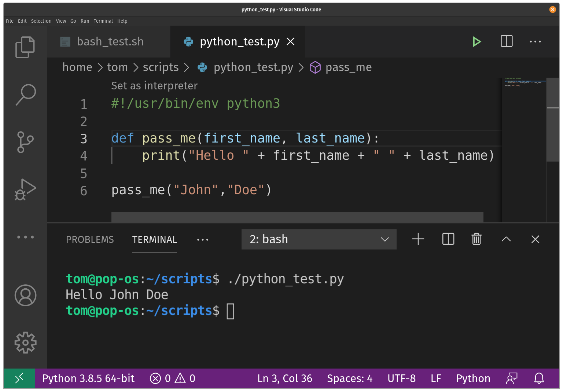Click the Python 3.8.5 64-bit interpreter selector

[x=88, y=378]
